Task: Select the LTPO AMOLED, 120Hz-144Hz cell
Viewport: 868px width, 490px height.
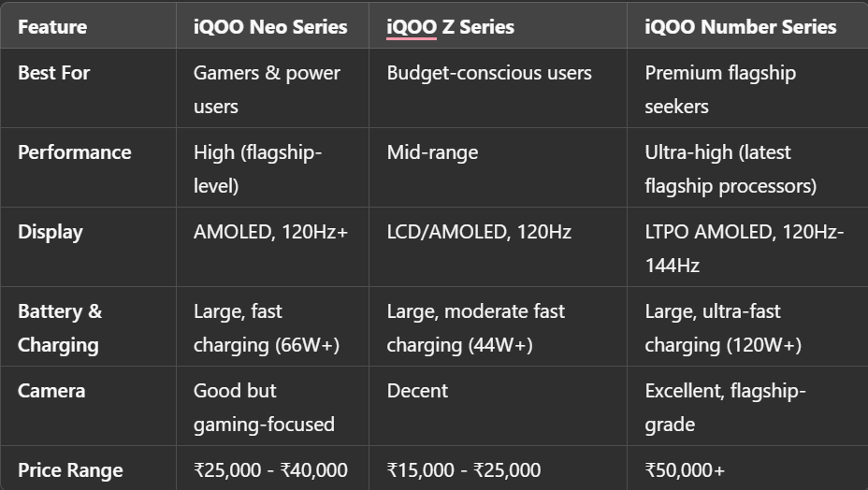Action: click(x=744, y=248)
